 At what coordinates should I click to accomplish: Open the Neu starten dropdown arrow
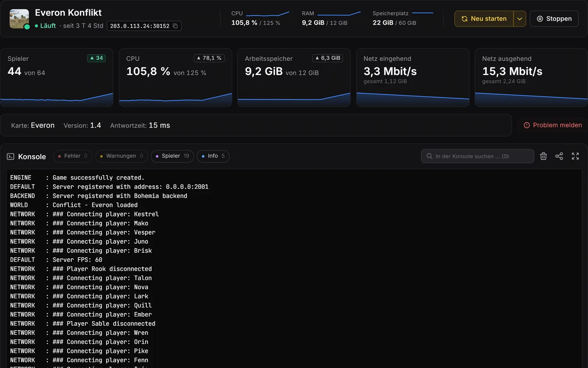tap(520, 19)
